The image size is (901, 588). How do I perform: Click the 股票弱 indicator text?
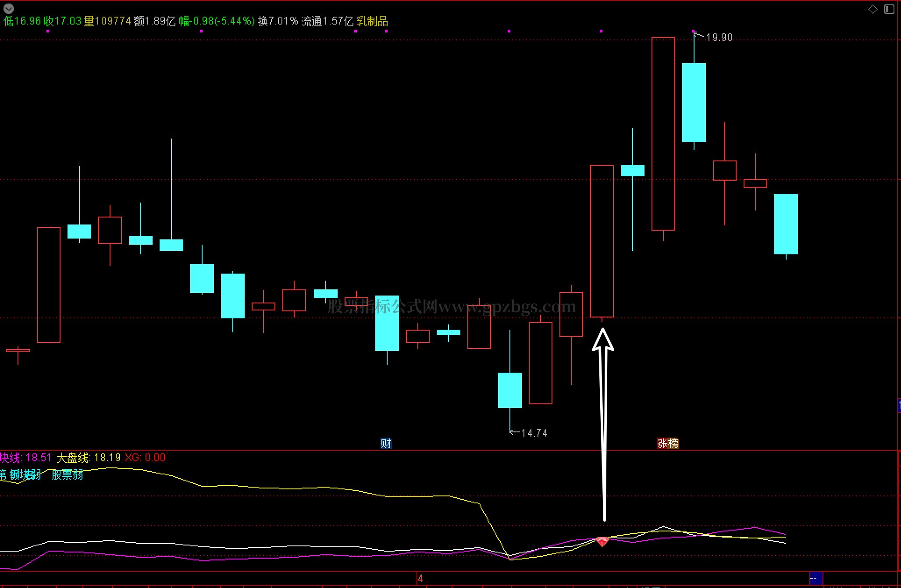click(x=67, y=474)
